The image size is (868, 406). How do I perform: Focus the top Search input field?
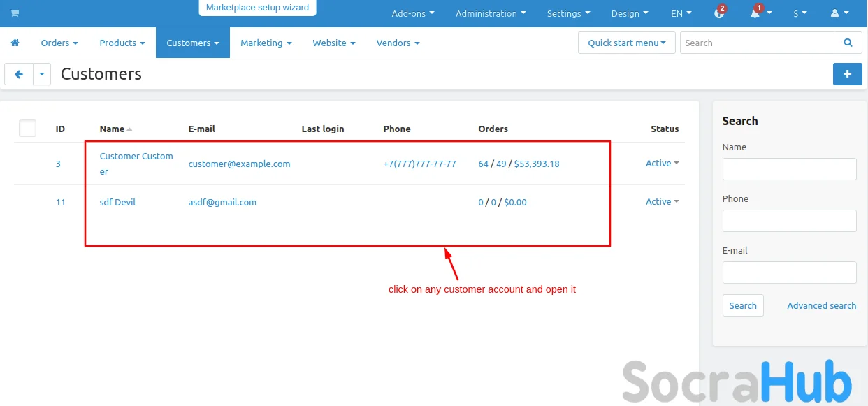click(x=757, y=43)
